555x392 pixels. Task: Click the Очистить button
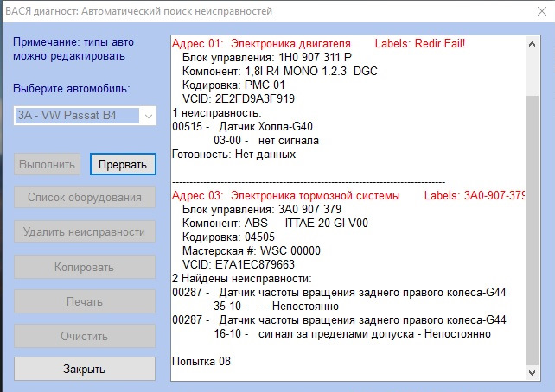pyautogui.click(x=85, y=336)
